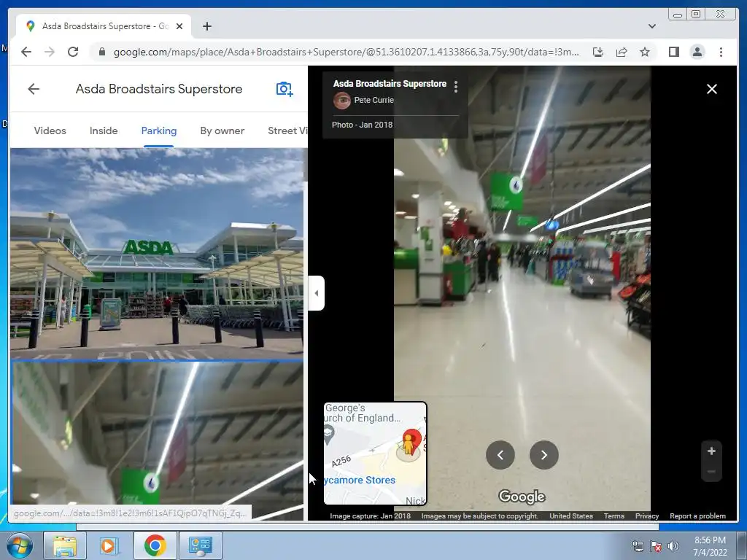Screen dimensions: 747x560
Task: Share this page icon
Action: tap(622, 52)
